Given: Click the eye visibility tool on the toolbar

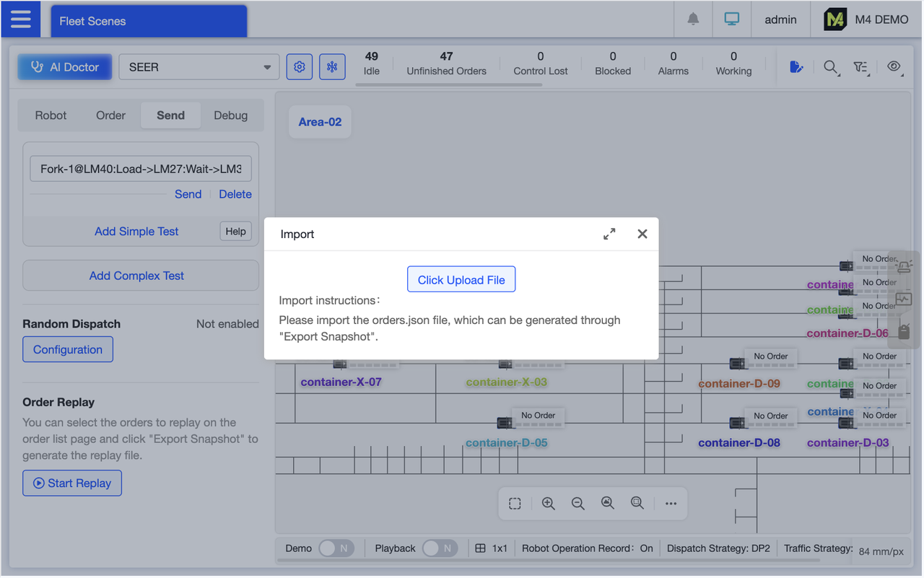Looking at the screenshot, I should coord(894,67).
